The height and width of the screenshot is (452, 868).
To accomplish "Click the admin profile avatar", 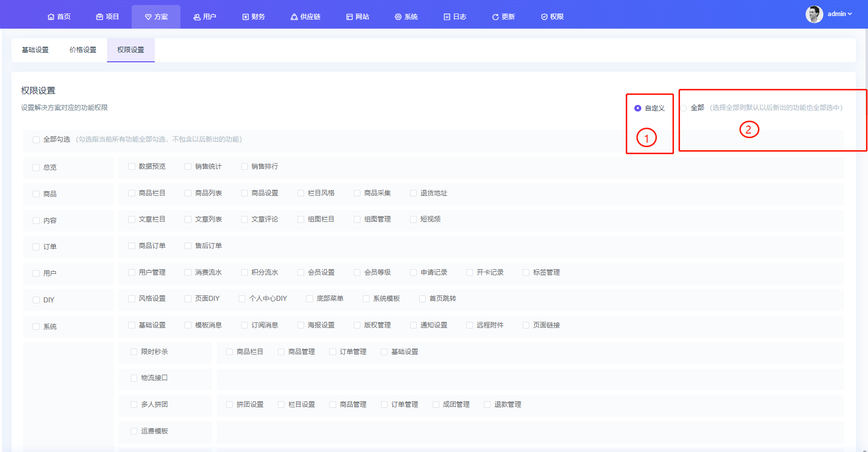I will [814, 14].
